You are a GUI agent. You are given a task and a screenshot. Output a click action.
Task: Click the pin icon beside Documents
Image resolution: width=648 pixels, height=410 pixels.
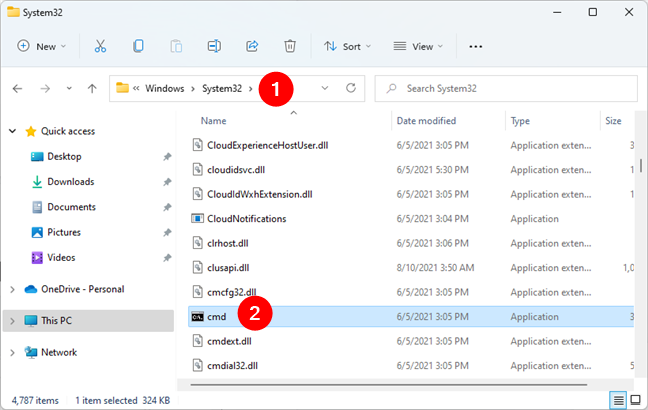167,207
